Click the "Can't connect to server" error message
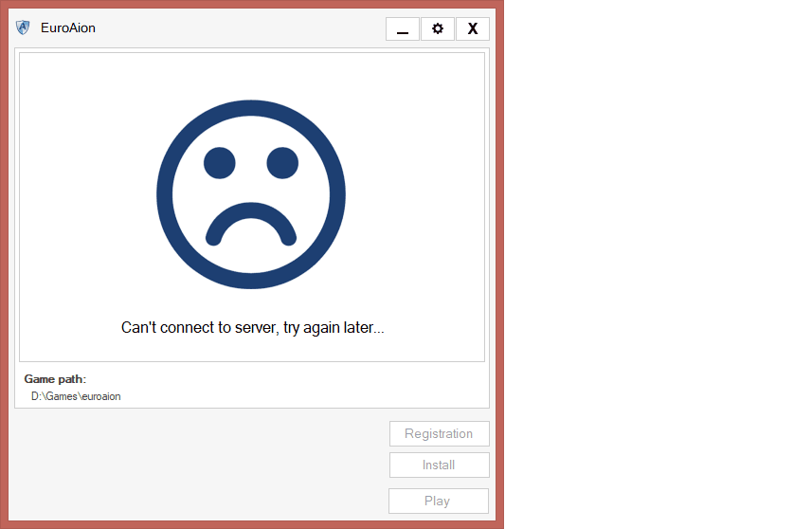 click(x=252, y=328)
